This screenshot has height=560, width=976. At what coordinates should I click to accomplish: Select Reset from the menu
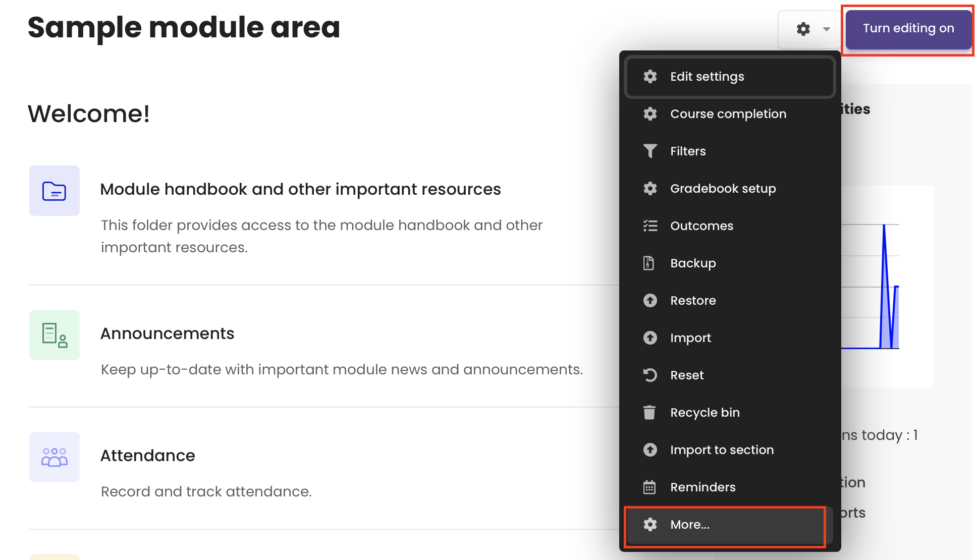point(730,375)
